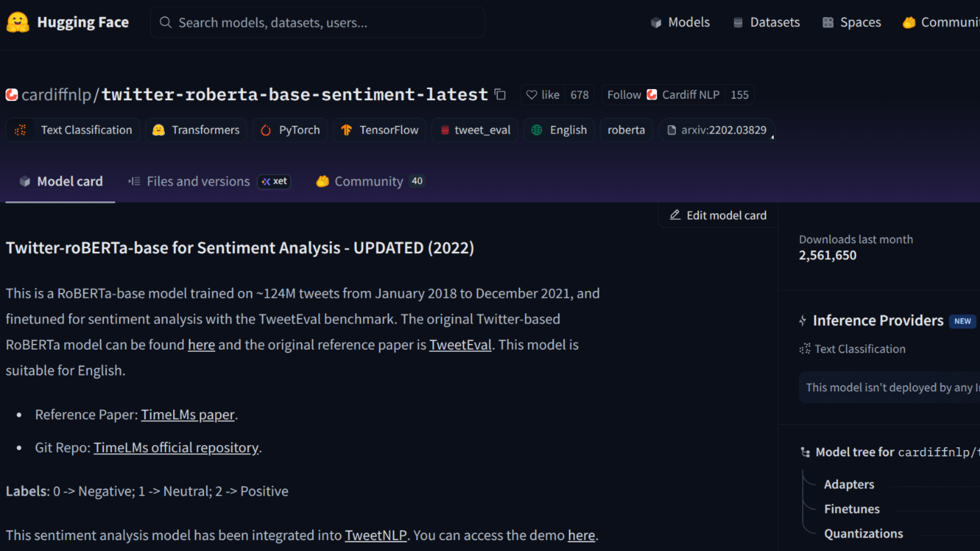Click the Transformers emoji tag icon

click(x=158, y=130)
